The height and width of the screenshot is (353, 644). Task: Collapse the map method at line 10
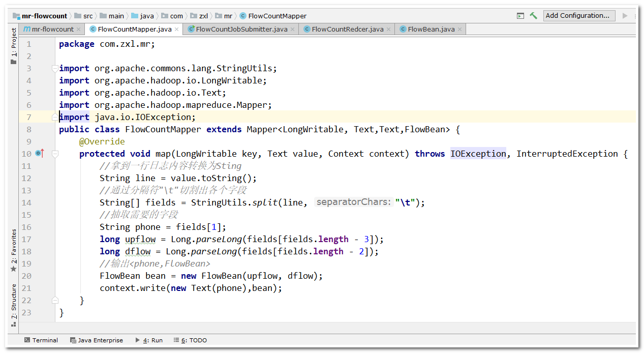pos(54,154)
